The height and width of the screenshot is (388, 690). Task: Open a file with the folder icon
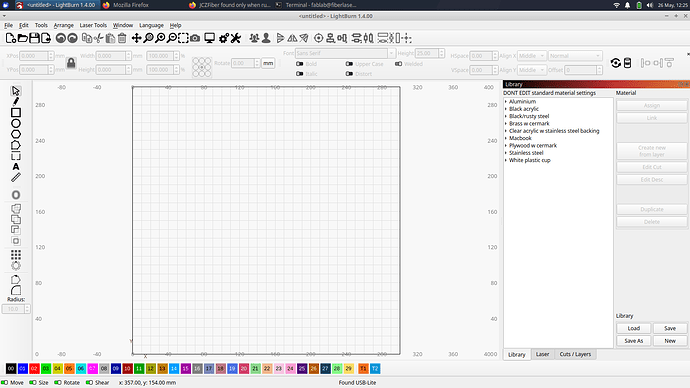coord(22,38)
